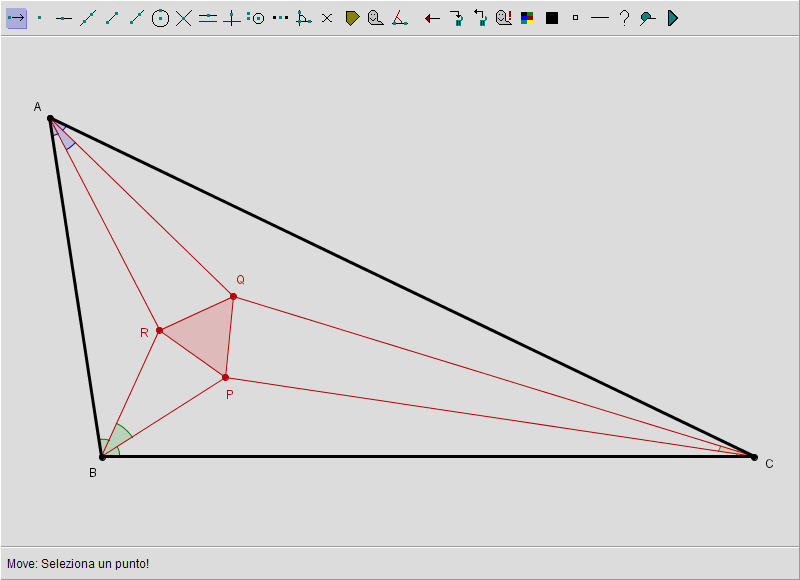Click red point R

[159, 331]
